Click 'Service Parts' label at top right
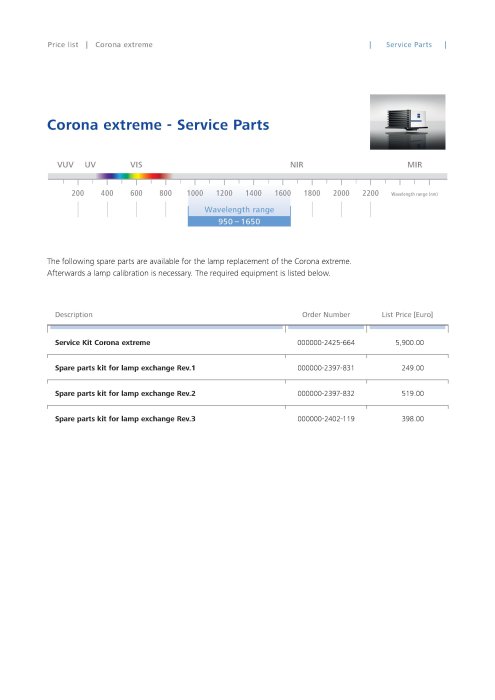This screenshot has height=700, width=495. coord(409,45)
